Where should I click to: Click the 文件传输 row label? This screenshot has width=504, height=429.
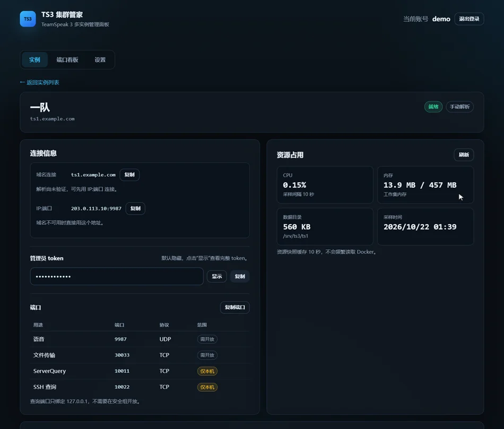pos(45,355)
